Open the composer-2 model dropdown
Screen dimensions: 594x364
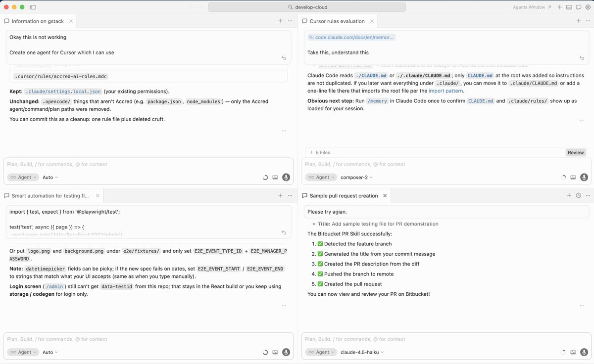tap(356, 177)
